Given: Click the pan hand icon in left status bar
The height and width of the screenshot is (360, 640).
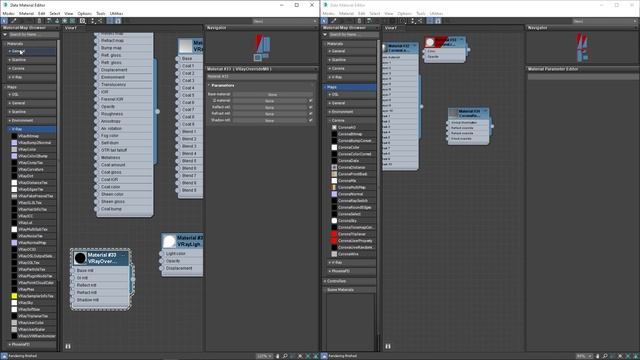Looking at the screenshot, I should [278, 356].
